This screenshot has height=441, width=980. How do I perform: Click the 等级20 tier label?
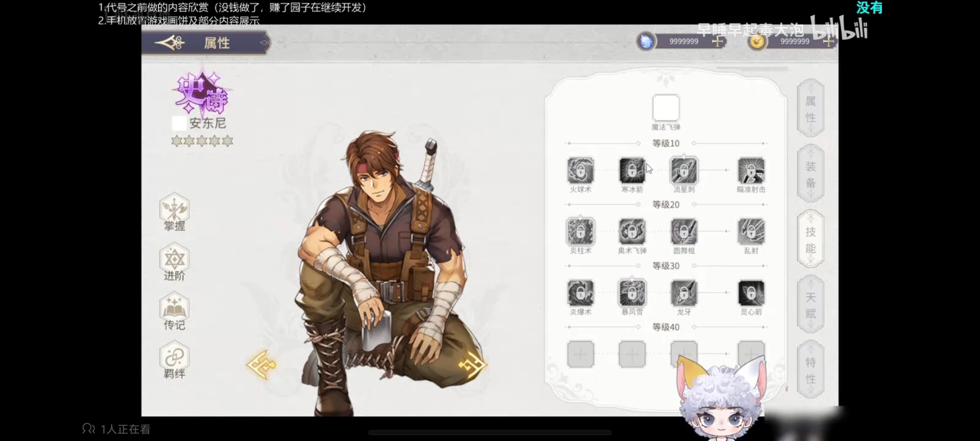point(666,205)
